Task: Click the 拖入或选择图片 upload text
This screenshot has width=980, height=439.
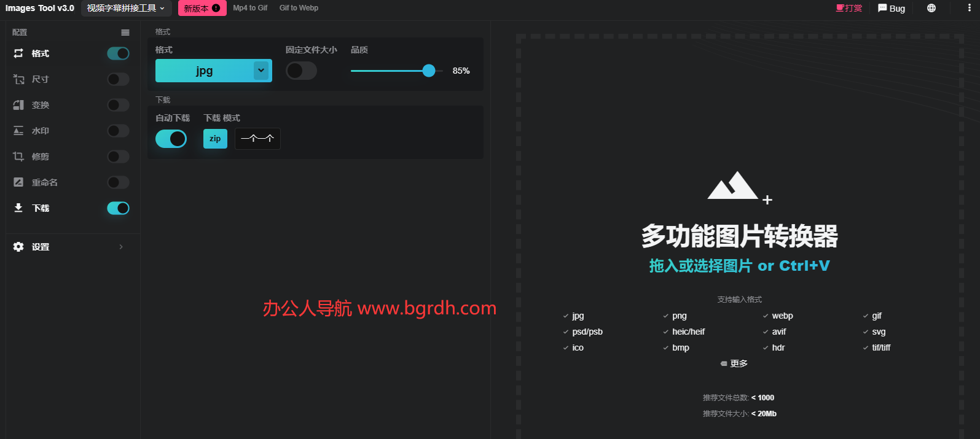Action: click(740, 266)
